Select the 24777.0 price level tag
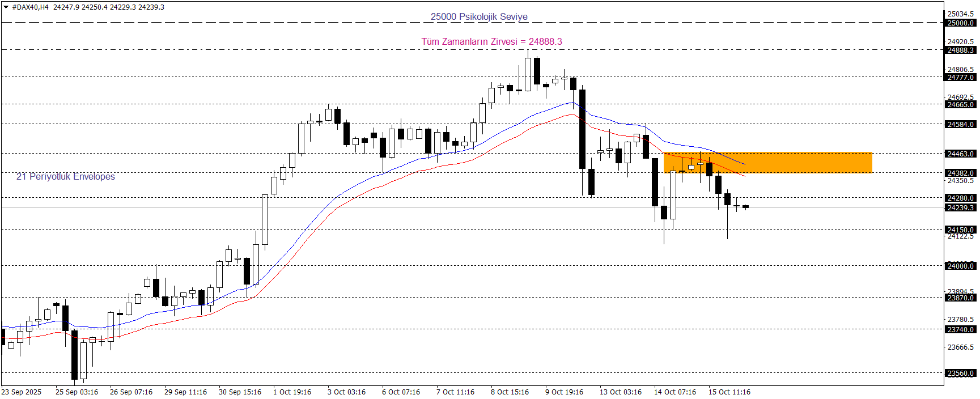The height and width of the screenshot is (399, 980). coord(961,78)
